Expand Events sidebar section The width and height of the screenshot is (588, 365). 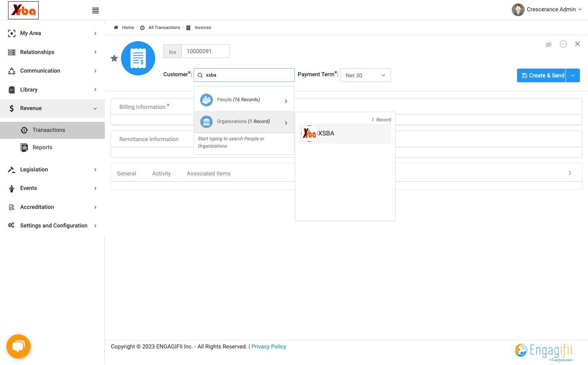pyautogui.click(x=52, y=188)
